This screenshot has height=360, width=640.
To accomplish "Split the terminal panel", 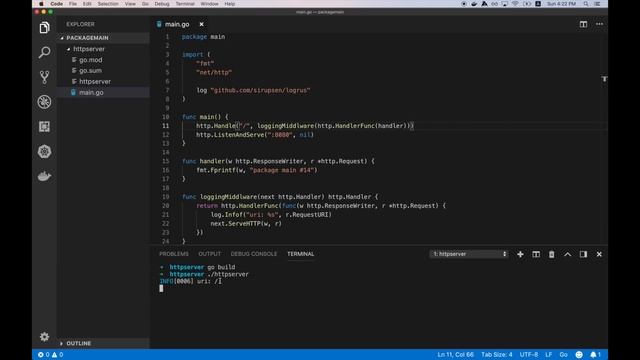I will click(x=536, y=254).
